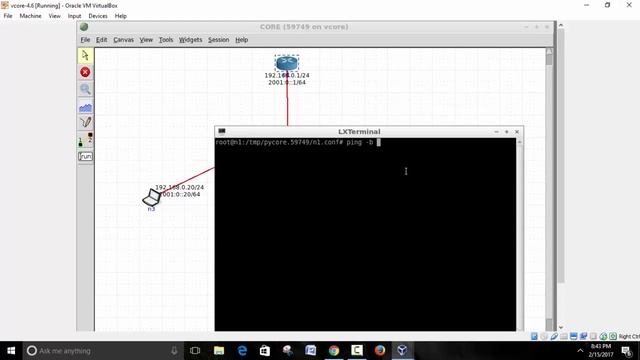Open Microsoft Edge from taskbar
The width and height of the screenshot is (640, 360).
(242, 351)
